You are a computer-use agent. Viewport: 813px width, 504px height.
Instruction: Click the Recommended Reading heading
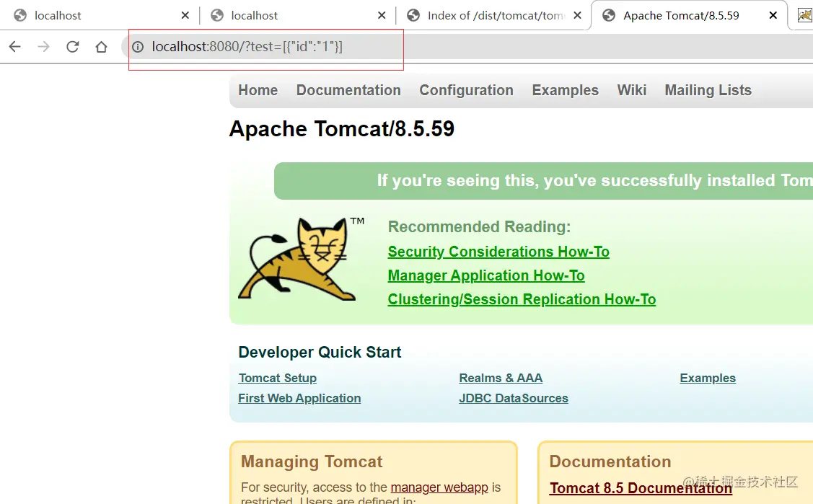click(x=479, y=227)
